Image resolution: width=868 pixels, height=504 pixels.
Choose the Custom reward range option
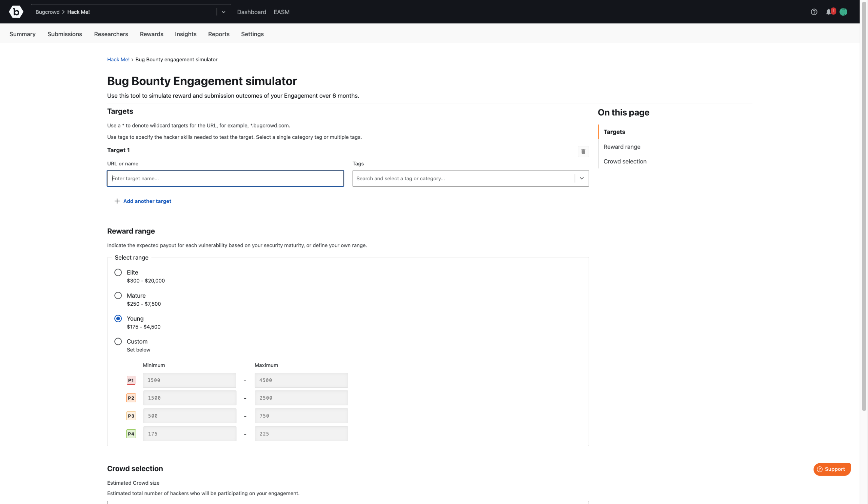coord(118,342)
